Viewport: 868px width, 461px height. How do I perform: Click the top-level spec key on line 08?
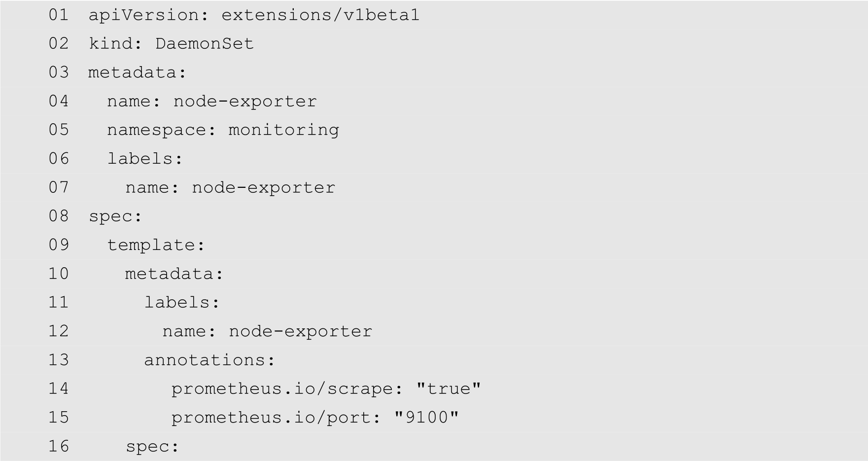(x=112, y=216)
